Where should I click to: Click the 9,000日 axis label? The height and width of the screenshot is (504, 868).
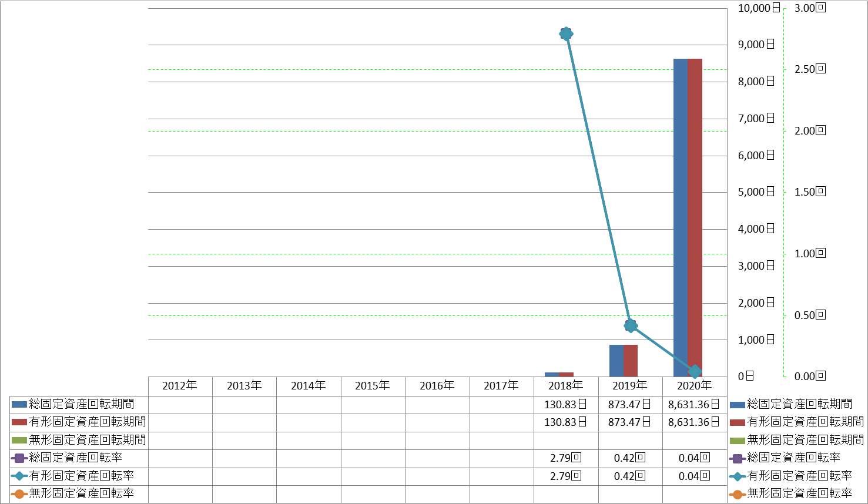(756, 45)
